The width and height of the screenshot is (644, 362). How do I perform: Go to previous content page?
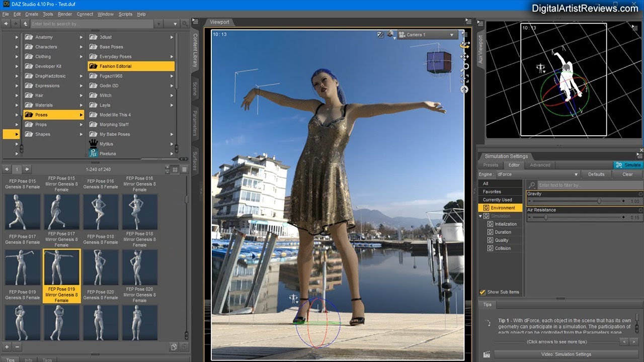(x=7, y=169)
